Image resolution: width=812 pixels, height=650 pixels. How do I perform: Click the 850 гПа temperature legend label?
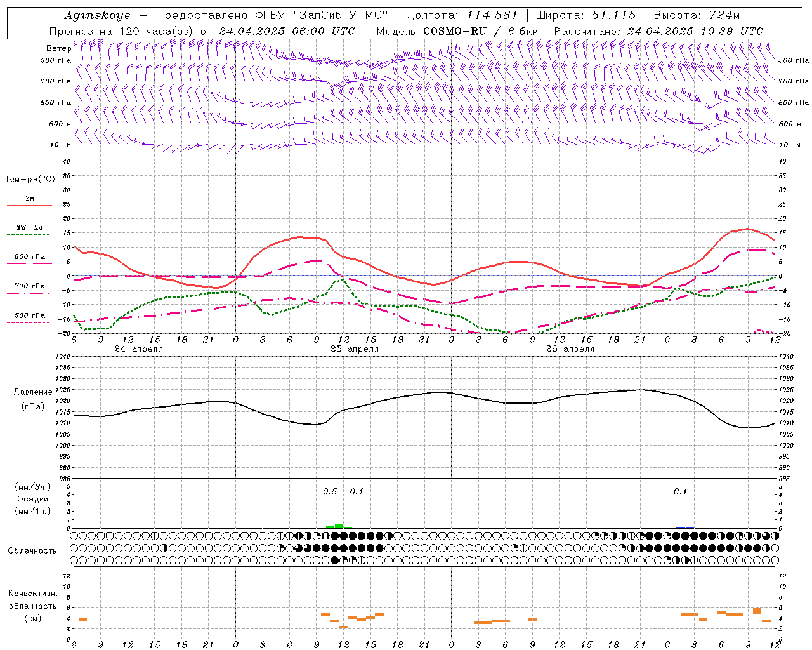pos(30,256)
